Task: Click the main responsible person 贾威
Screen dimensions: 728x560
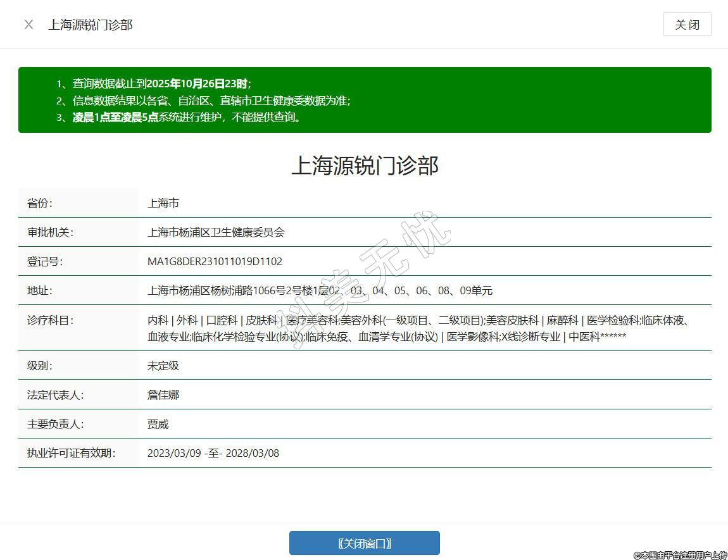Action: [x=158, y=424]
